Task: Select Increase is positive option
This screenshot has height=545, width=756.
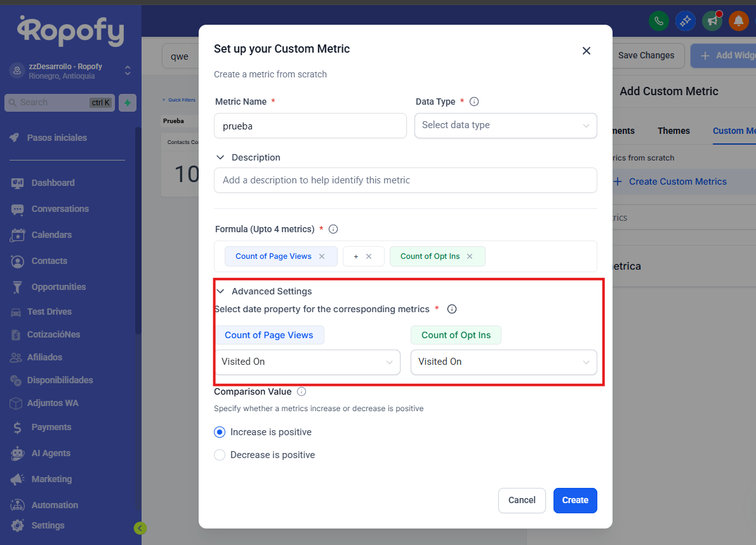Action: (220, 432)
